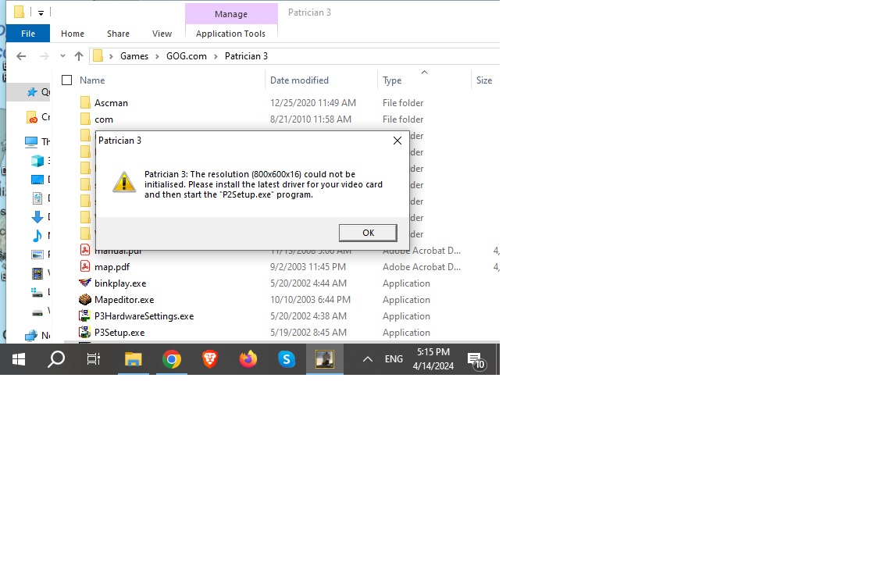
Task: Click the Mapeditor.exe file name
Action: 124,300
